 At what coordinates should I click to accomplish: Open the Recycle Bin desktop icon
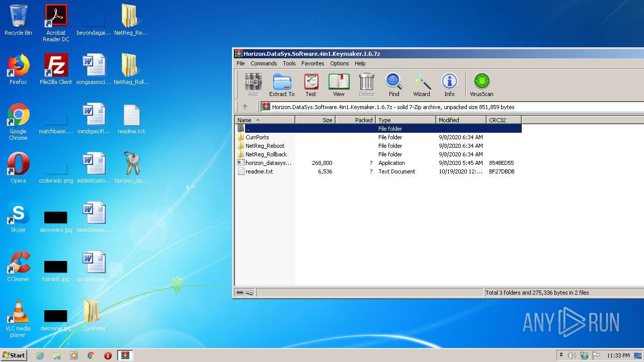click(18, 20)
